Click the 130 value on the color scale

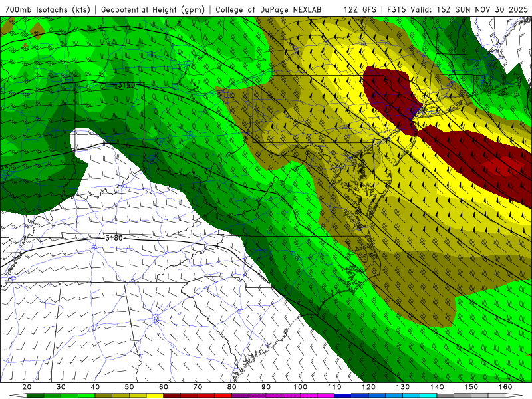(403, 387)
